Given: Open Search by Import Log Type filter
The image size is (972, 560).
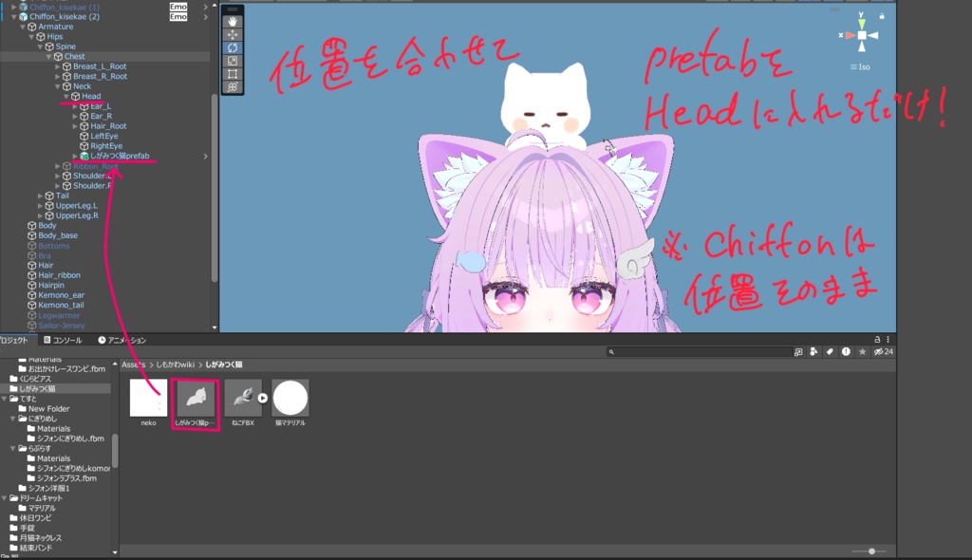Looking at the screenshot, I should pyautogui.click(x=846, y=351).
